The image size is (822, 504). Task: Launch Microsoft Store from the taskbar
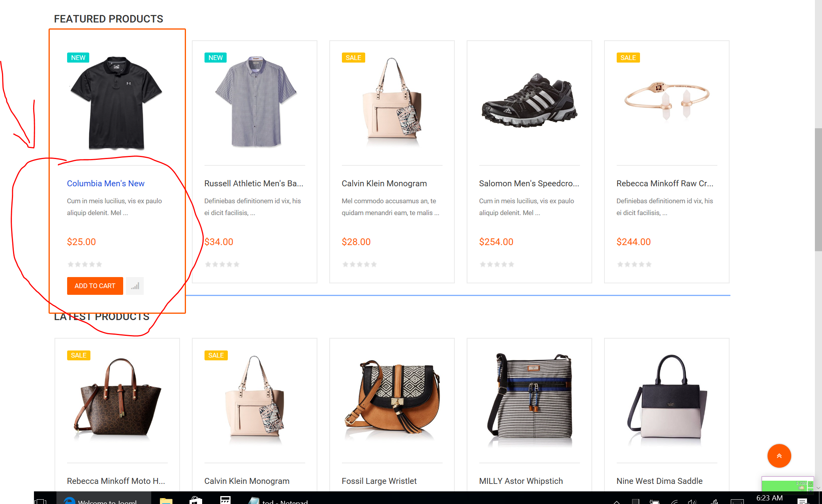click(x=195, y=500)
